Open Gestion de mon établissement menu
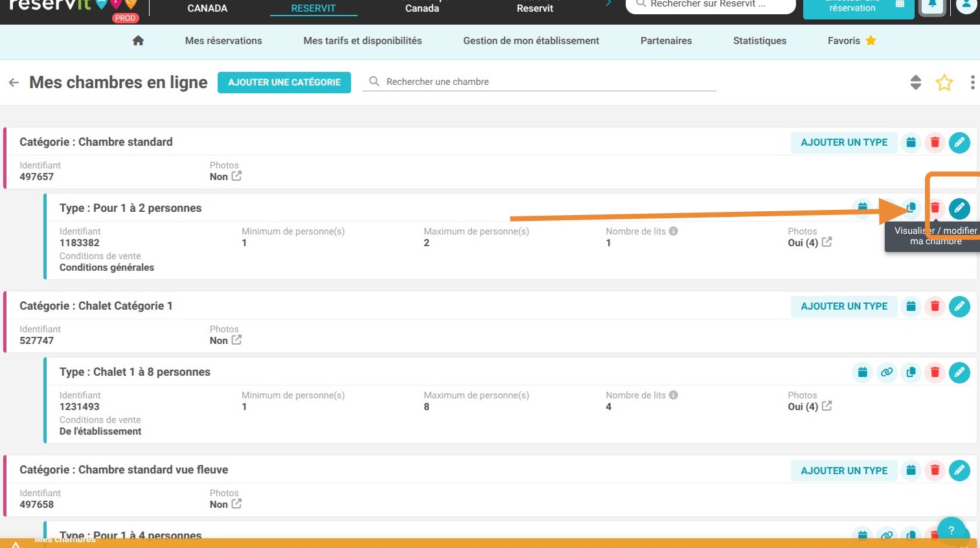980x548 pixels. point(531,40)
